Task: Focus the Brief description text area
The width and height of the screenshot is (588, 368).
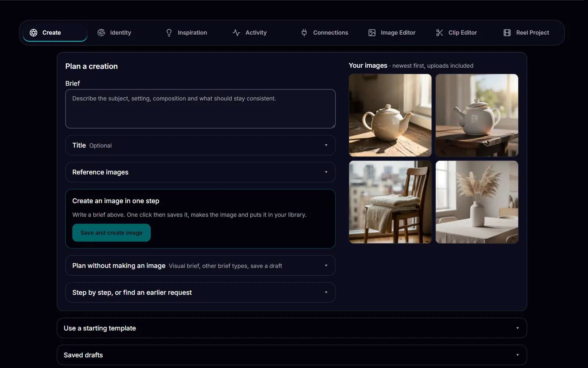Action: (200, 109)
